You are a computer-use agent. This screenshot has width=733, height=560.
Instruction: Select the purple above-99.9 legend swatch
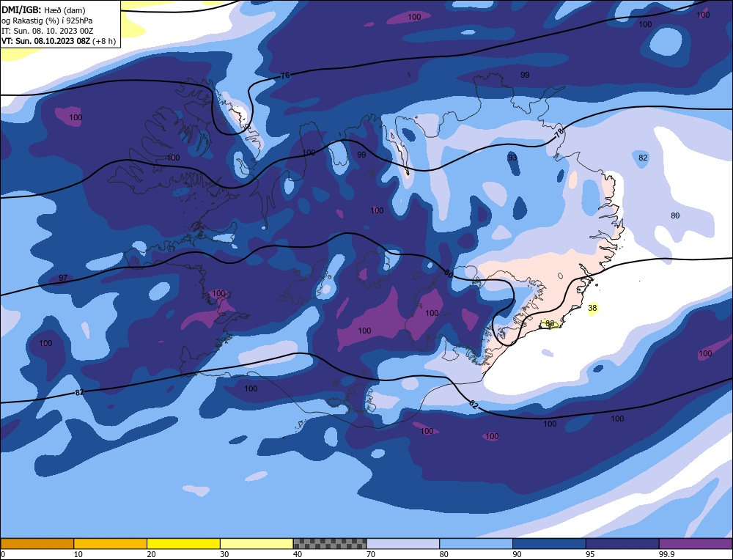click(x=696, y=543)
